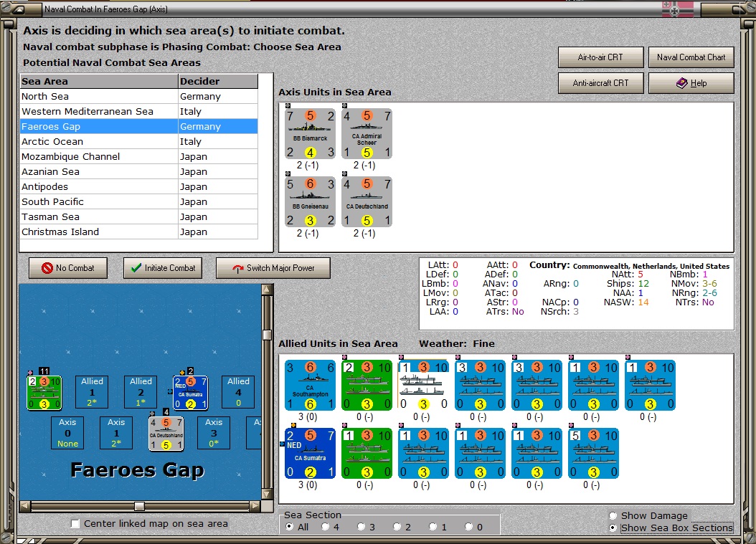Select the Show Damage radio option
This screenshot has height=544, width=756.
[x=613, y=515]
